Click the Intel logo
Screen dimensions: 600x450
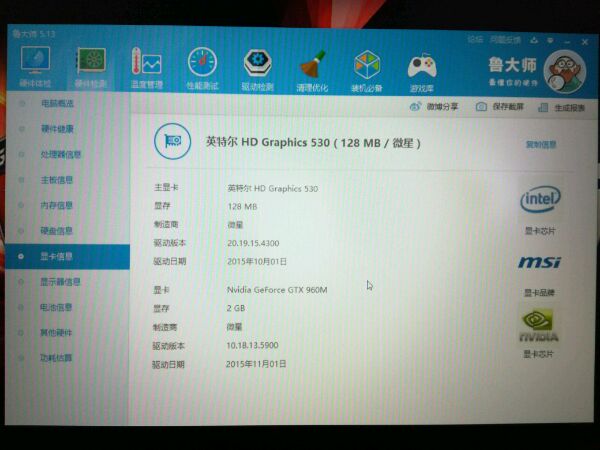(540, 199)
